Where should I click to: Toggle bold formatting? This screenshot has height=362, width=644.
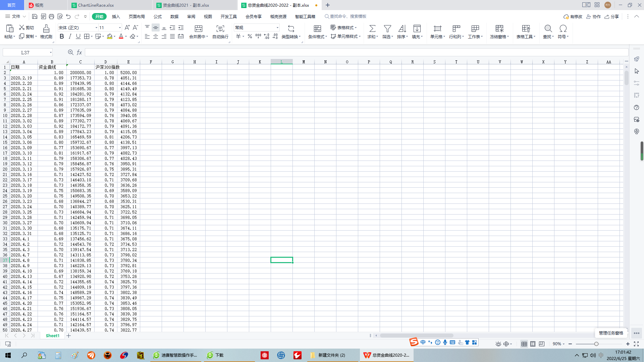[x=62, y=37]
